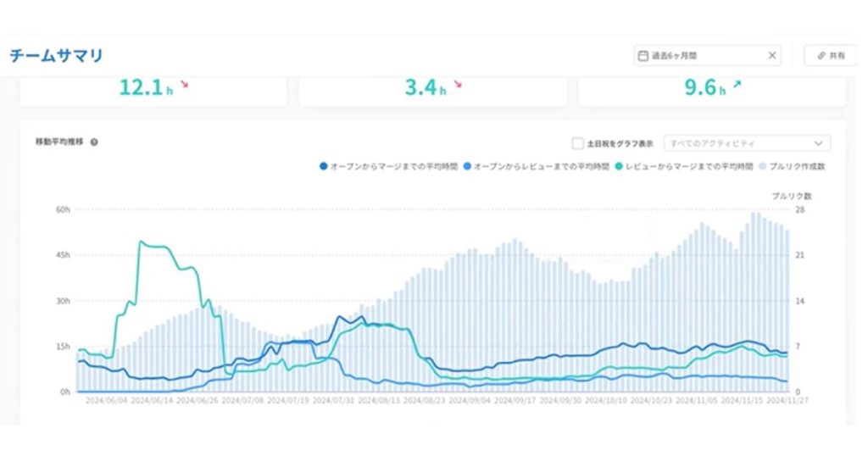Image resolution: width=868 pixels, height=456 pixels.
Task: Clear the 過去6ヶ月間 date range with the X
Action: point(771,55)
